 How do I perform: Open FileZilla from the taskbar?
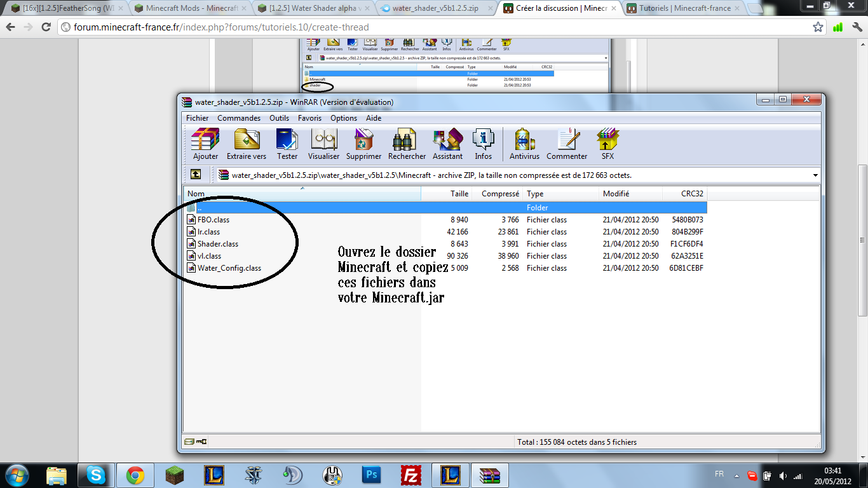tap(411, 475)
